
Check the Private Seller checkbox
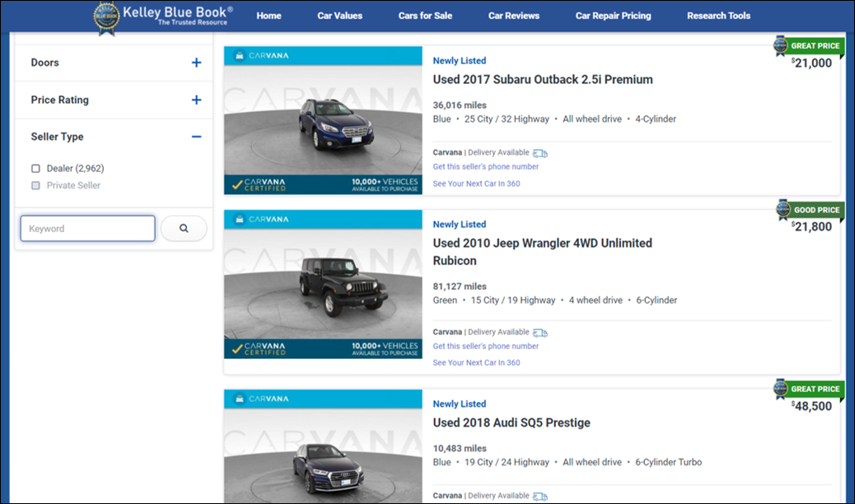pyautogui.click(x=35, y=185)
